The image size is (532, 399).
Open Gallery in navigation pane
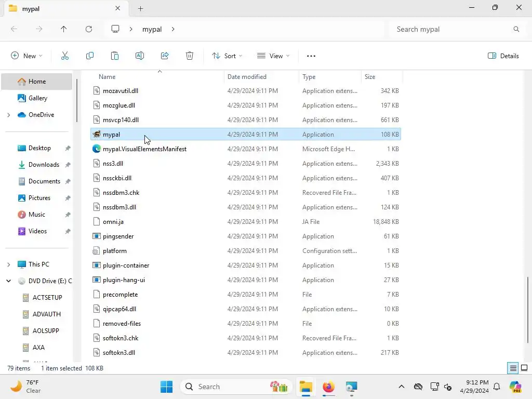[37, 98]
